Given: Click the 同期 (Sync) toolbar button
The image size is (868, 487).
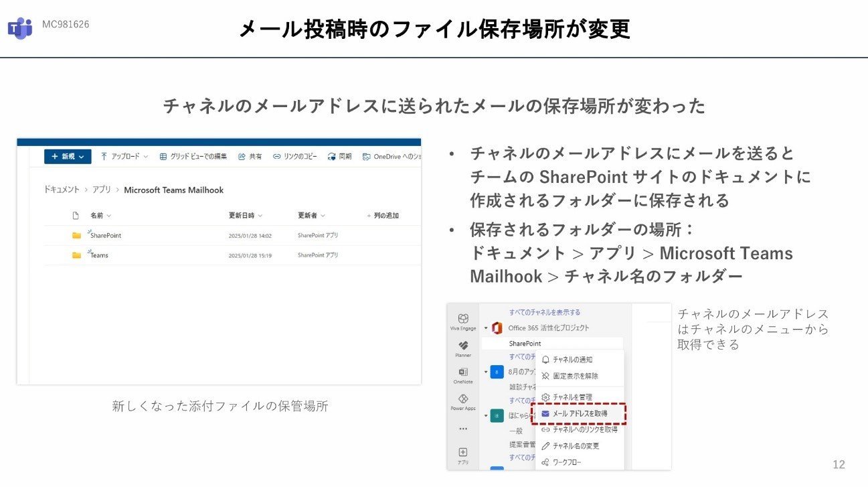Looking at the screenshot, I should pos(340,156).
